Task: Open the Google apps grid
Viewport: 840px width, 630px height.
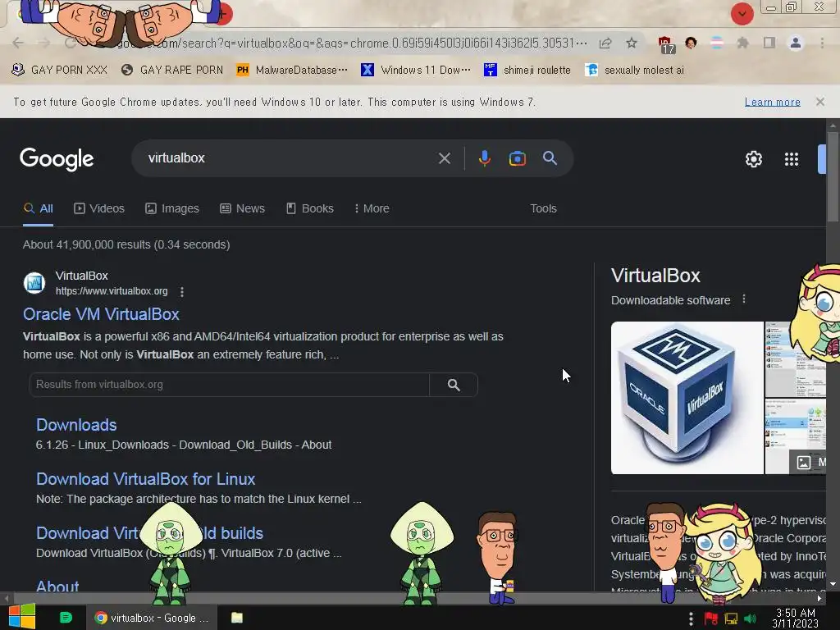Action: [792, 159]
